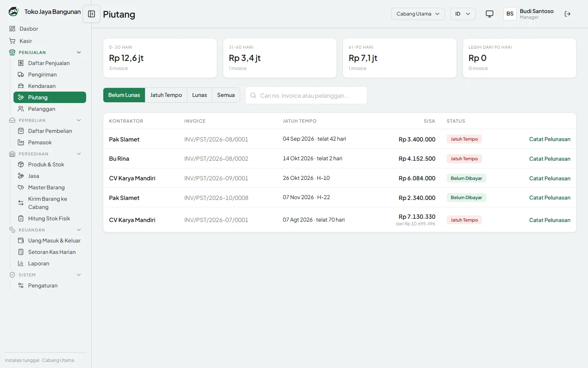The height and width of the screenshot is (368, 588).
Task: Open the Cabang Utama branch dropdown
Action: tap(418, 14)
